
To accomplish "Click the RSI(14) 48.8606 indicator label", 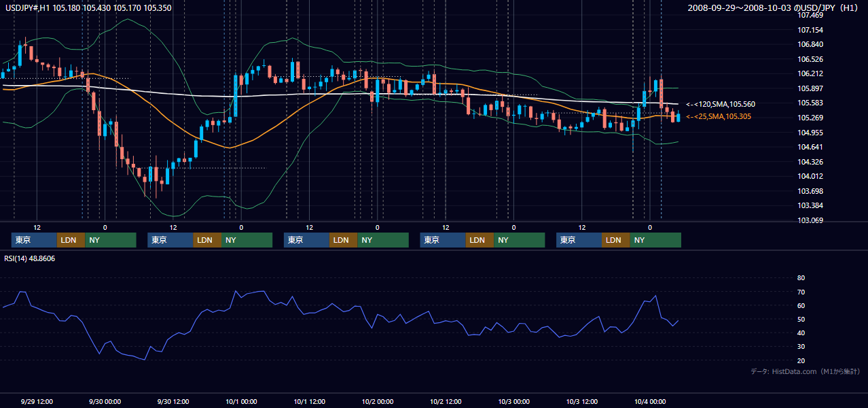I will pos(30,258).
